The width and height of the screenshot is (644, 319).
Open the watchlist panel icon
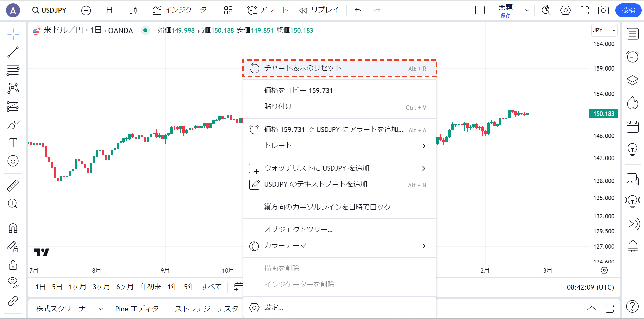(x=633, y=34)
